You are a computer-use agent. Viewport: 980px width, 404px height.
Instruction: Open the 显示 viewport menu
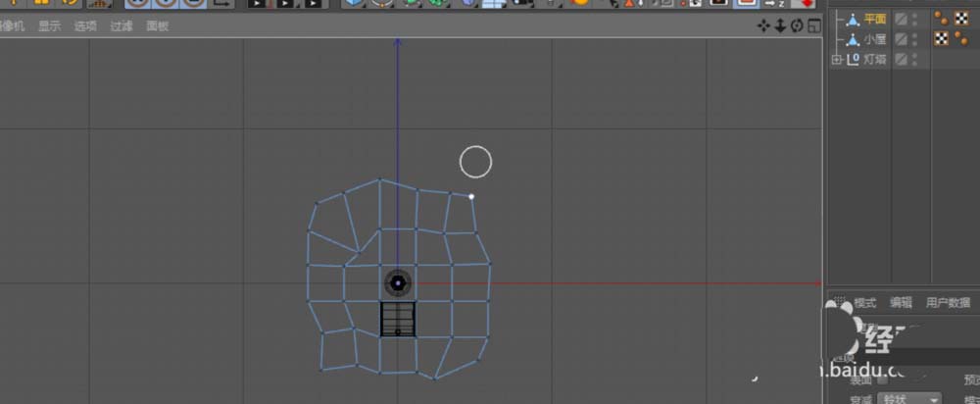point(49,26)
